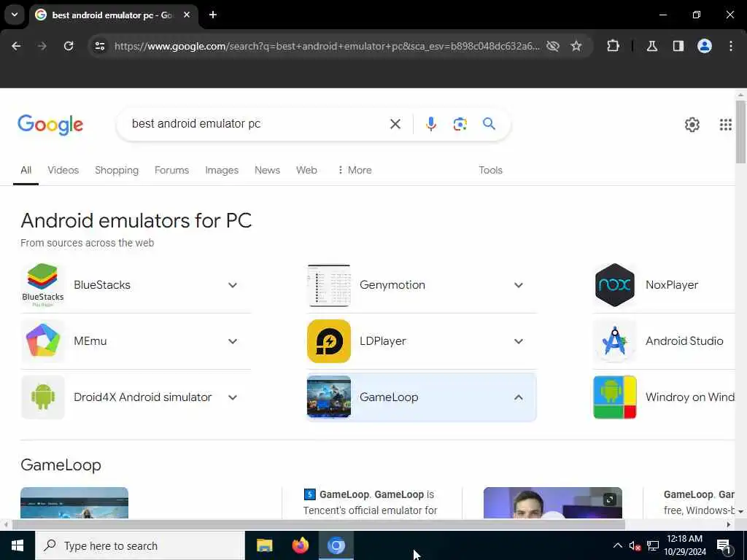Click the horizontal scrollbar thumb
Image resolution: width=747 pixels, height=560 pixels.
(x=318, y=525)
